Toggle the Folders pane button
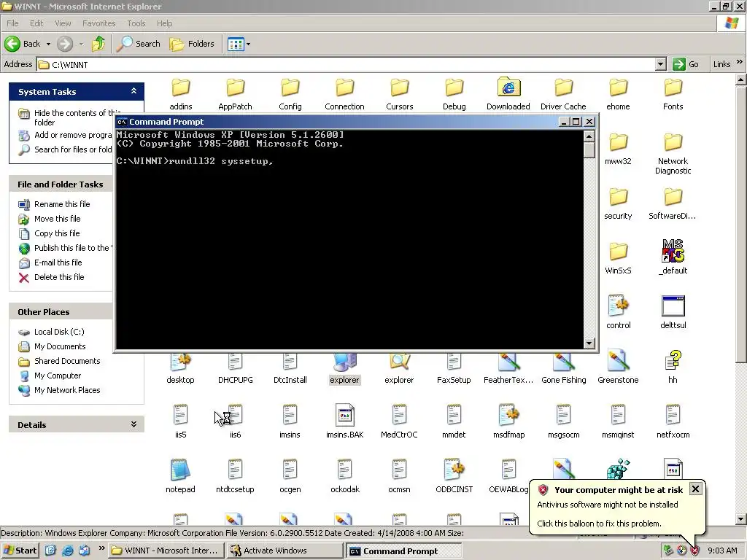The image size is (747, 560). coord(192,44)
